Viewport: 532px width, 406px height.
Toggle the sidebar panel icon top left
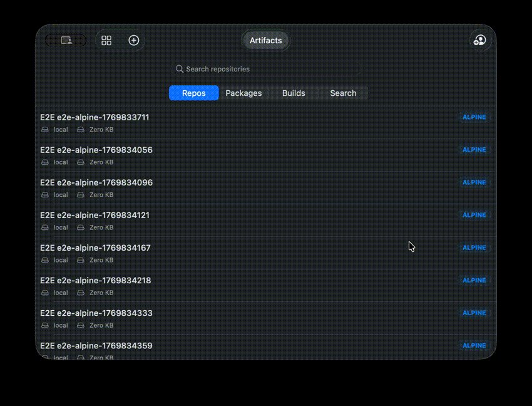point(66,40)
